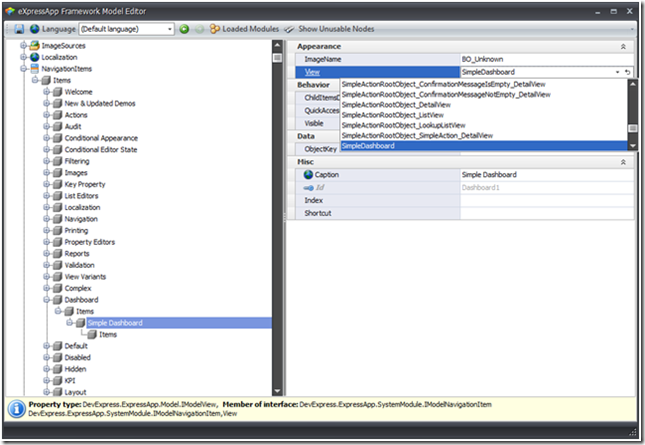Click the ImageName value field

547,59
